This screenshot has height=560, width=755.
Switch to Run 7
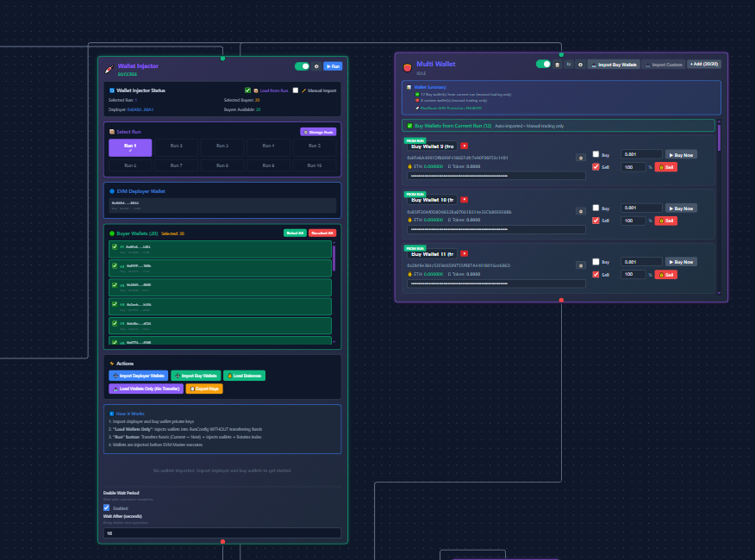coord(177,165)
